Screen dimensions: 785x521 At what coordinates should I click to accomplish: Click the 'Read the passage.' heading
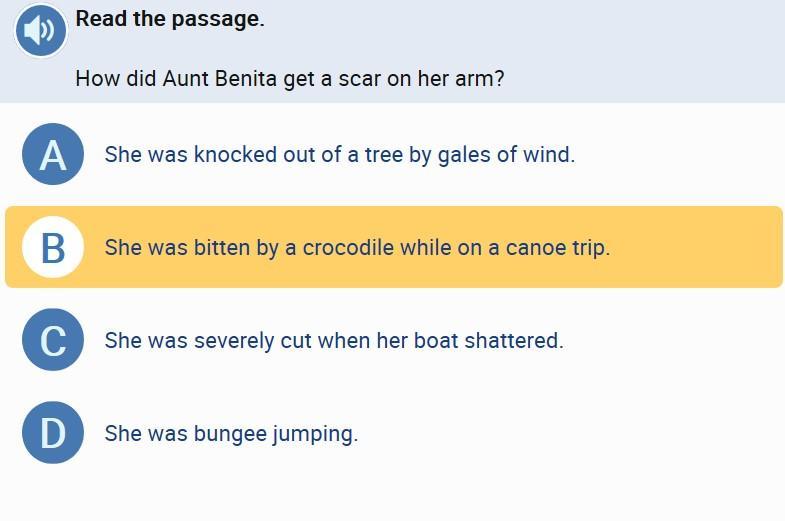[x=170, y=19]
